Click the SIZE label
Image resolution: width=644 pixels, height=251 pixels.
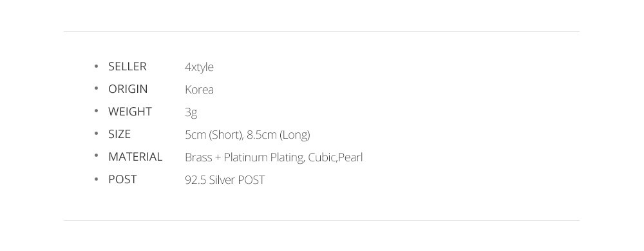(x=119, y=134)
